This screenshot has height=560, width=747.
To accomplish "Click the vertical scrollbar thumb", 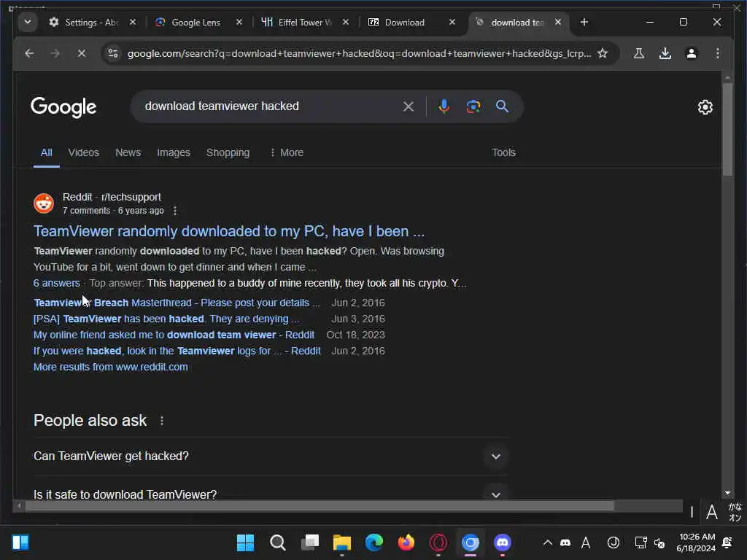I will click(x=727, y=130).
